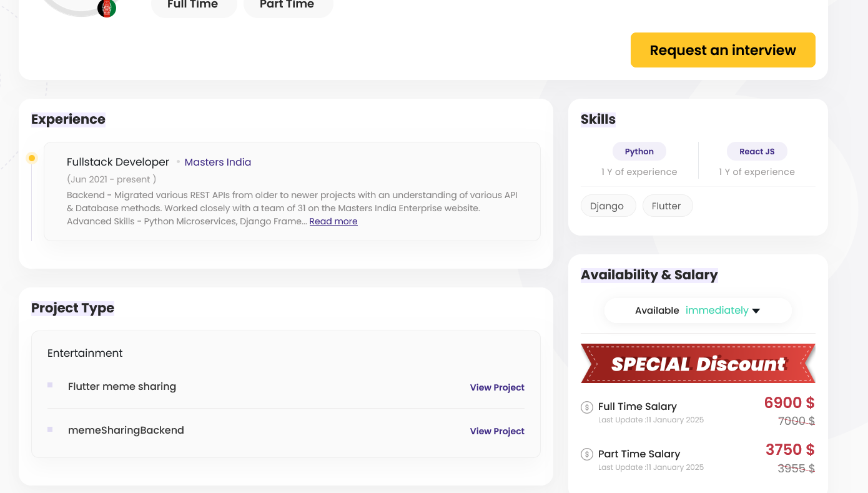Screen dimensions: 868x493
Task: Click bullet icon next to Flutter meme sharing
Action: 50,385
